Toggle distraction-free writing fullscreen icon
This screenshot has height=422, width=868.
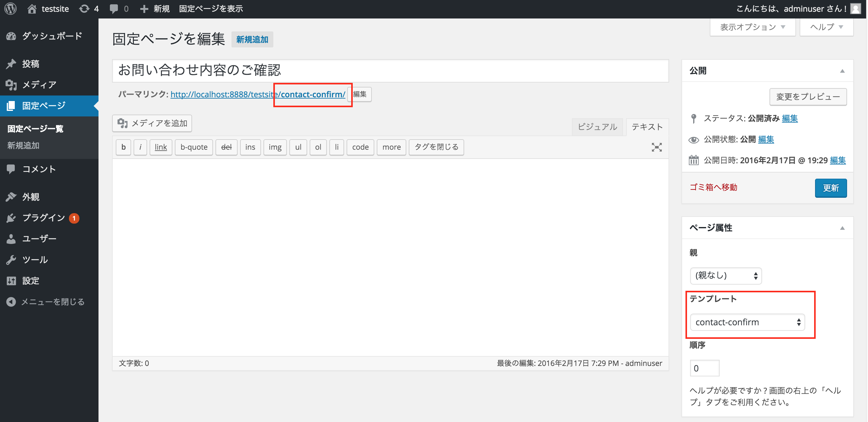657,147
